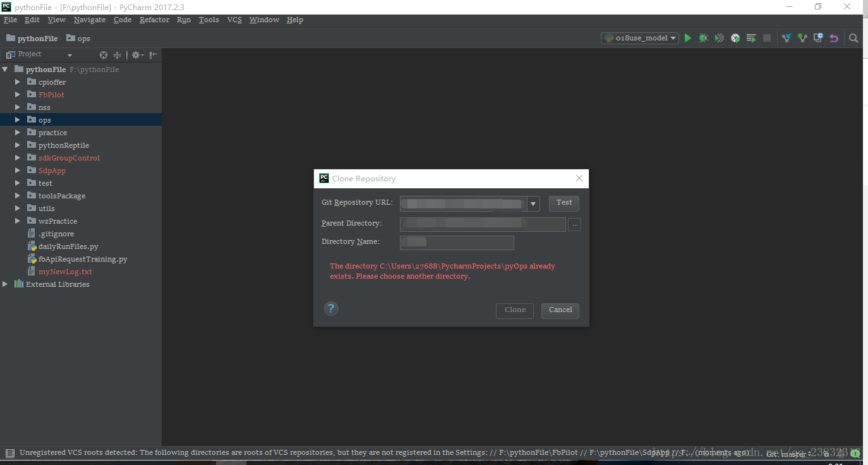Open the File menu

click(10, 20)
